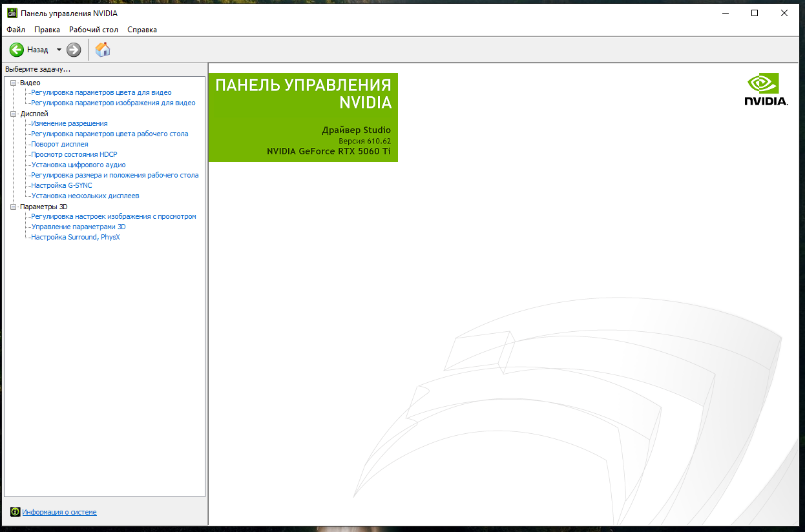Viewport: 805px width, 532px height.
Task: Open the Справка menu
Action: tap(142, 30)
